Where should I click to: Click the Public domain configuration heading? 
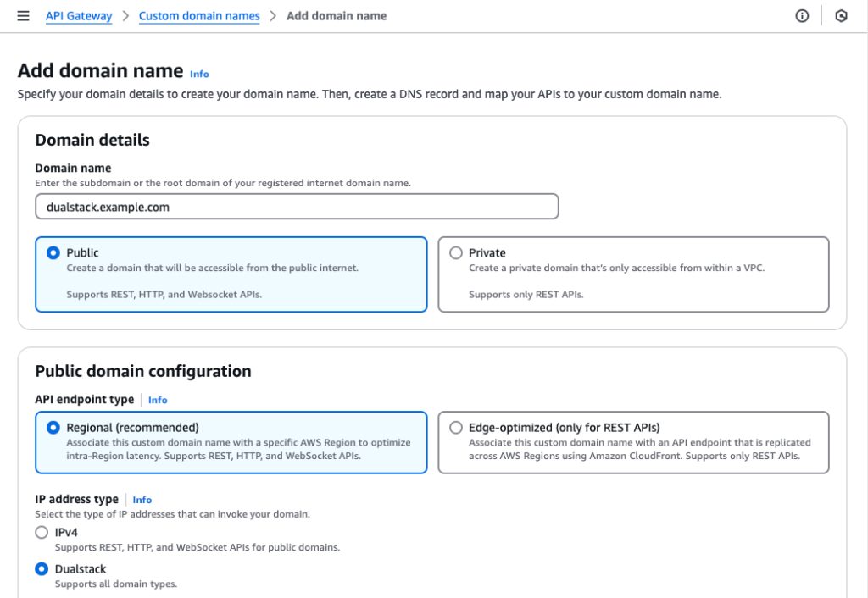[142, 371]
